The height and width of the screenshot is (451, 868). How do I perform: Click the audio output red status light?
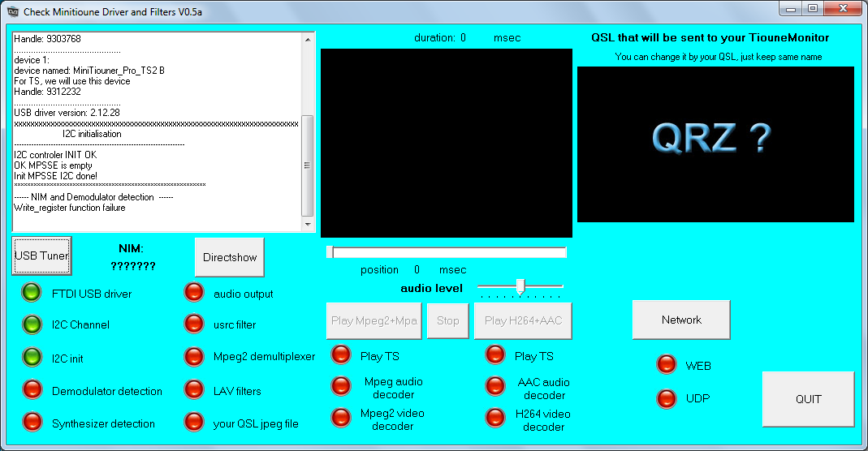pos(194,292)
